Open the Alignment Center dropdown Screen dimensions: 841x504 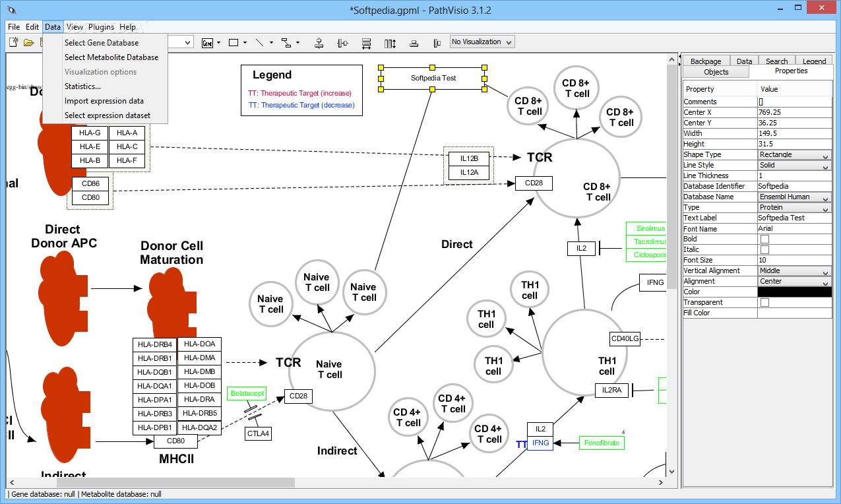click(x=794, y=281)
